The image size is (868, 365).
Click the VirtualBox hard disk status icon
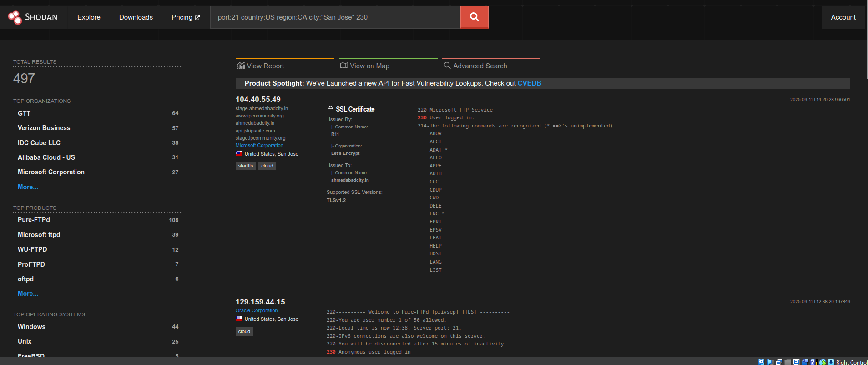click(x=762, y=362)
